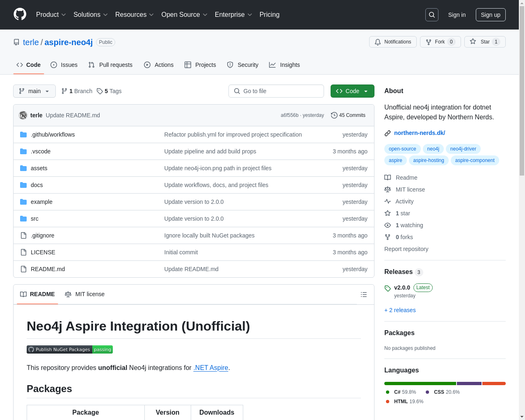Click the + 2 releases link
525x420 pixels.
pos(400,310)
